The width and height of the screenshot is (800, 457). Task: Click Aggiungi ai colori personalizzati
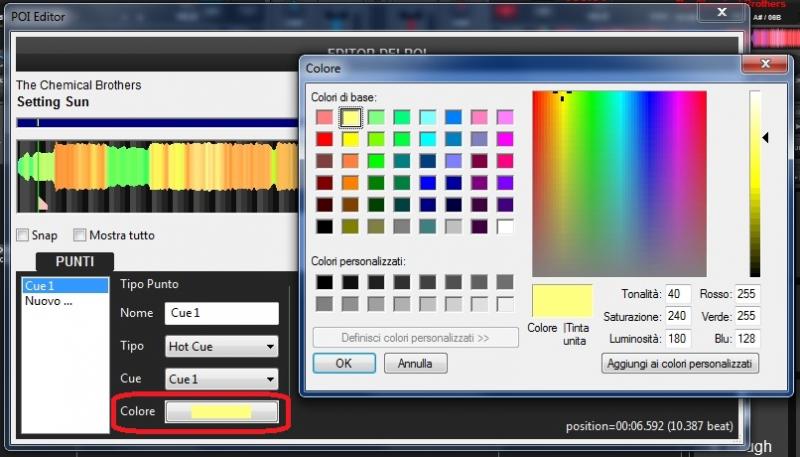[x=680, y=364]
